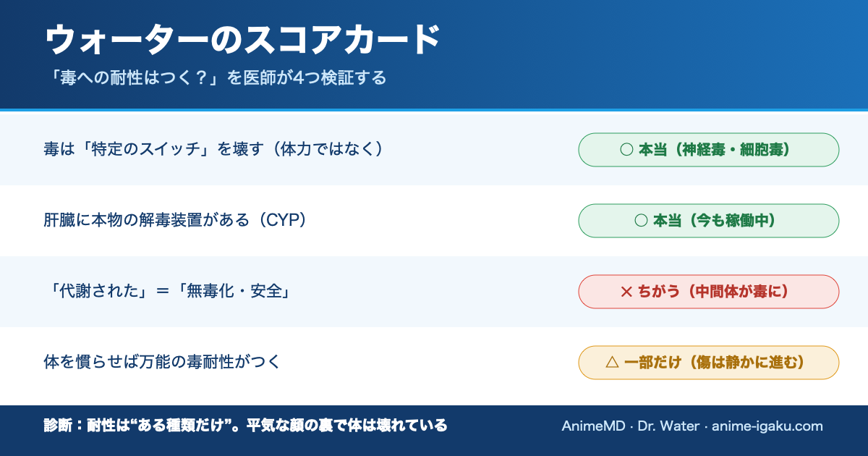Viewport: 868px width, 456px height.
Task: Open the anime-igaku.com link
Action: click(767, 426)
